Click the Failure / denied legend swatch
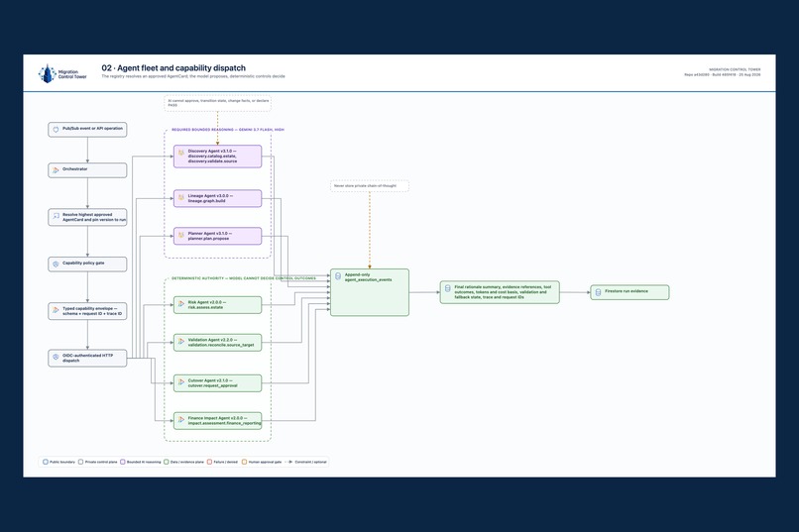This screenshot has width=799, height=532. (x=209, y=462)
